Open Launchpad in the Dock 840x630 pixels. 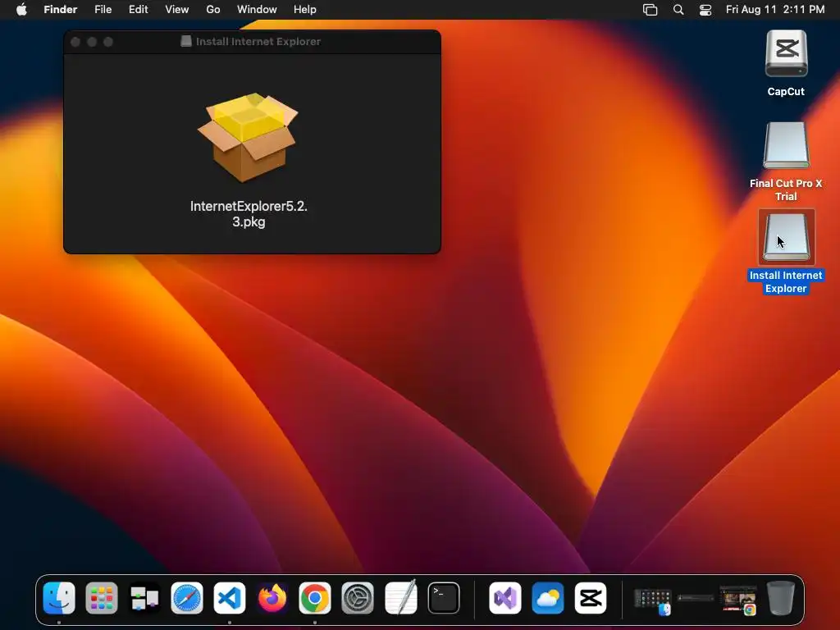[x=101, y=598]
